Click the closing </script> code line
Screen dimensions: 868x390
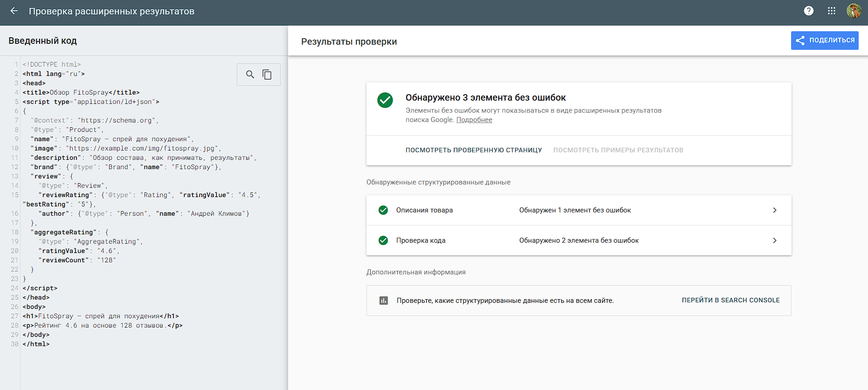(x=40, y=288)
